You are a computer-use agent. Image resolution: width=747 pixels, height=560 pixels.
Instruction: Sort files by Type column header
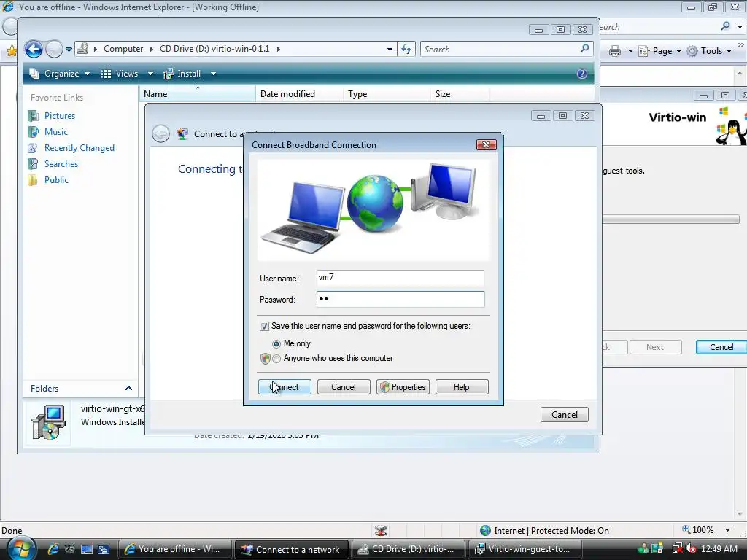point(387,94)
